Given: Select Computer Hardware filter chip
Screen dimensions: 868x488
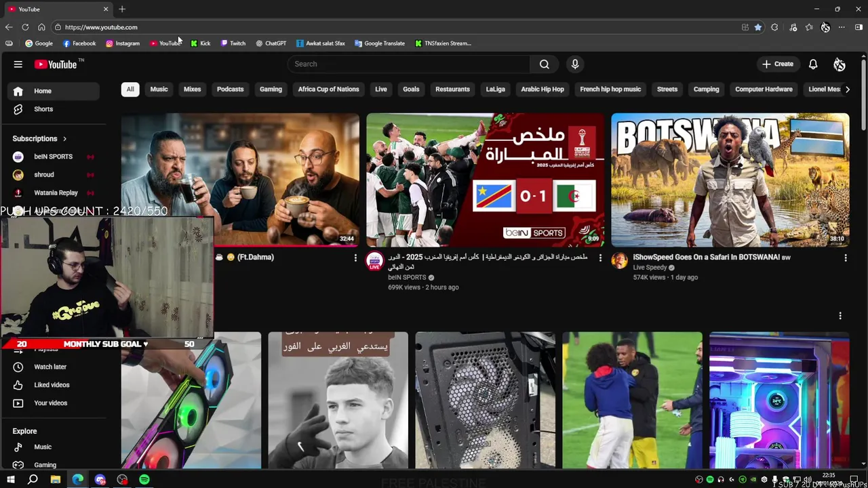Looking at the screenshot, I should click(x=764, y=89).
